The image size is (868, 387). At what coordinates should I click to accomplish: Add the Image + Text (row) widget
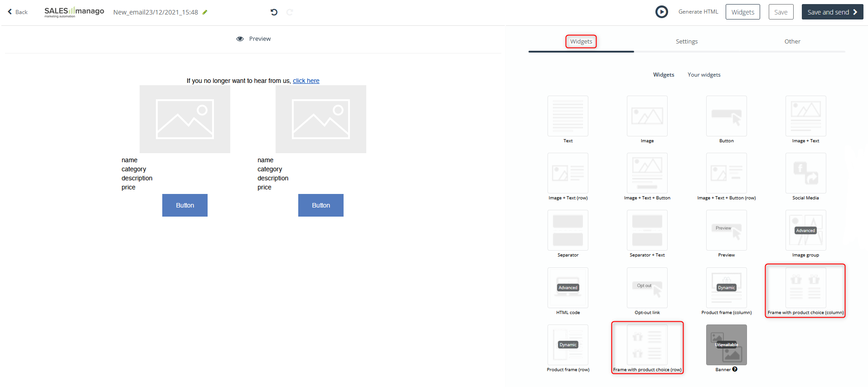coord(568,173)
